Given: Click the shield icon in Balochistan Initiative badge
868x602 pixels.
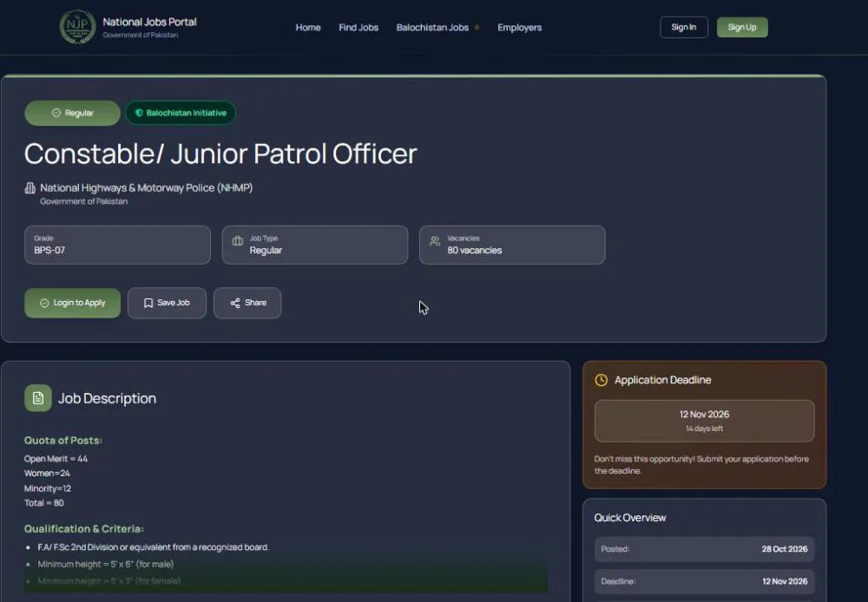Looking at the screenshot, I should (139, 113).
